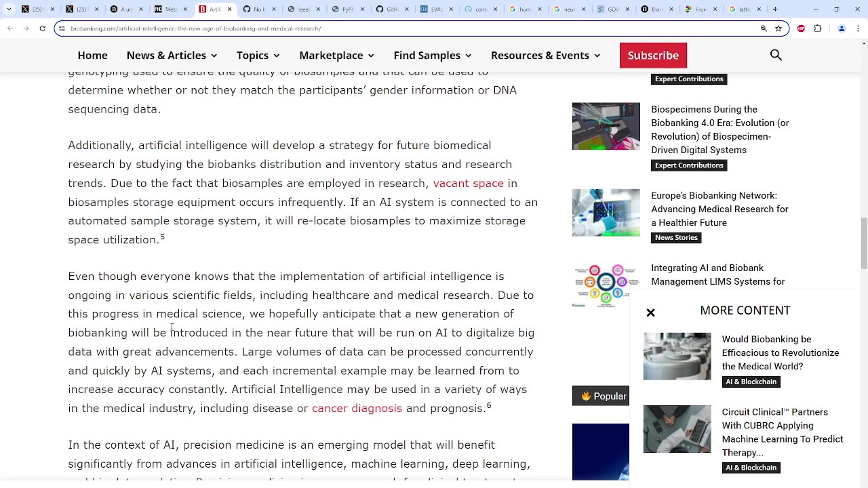Open 'Europe's Biobanking Network' article
The width and height of the screenshot is (868, 488).
719,209
